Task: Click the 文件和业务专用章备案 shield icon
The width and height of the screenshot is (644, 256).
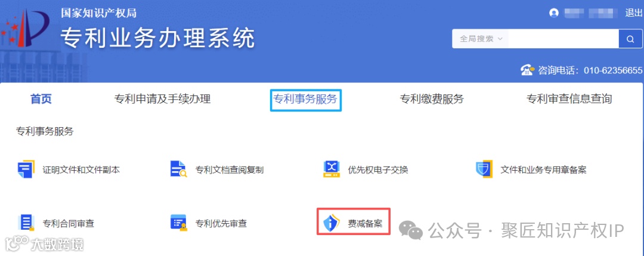Action: click(x=484, y=169)
